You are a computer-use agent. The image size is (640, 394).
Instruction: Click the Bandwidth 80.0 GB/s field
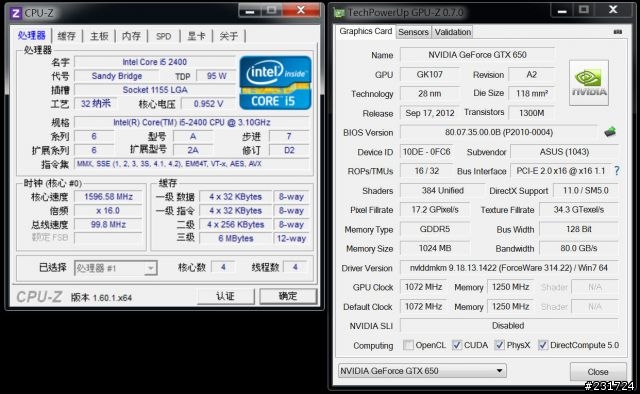coord(579,248)
